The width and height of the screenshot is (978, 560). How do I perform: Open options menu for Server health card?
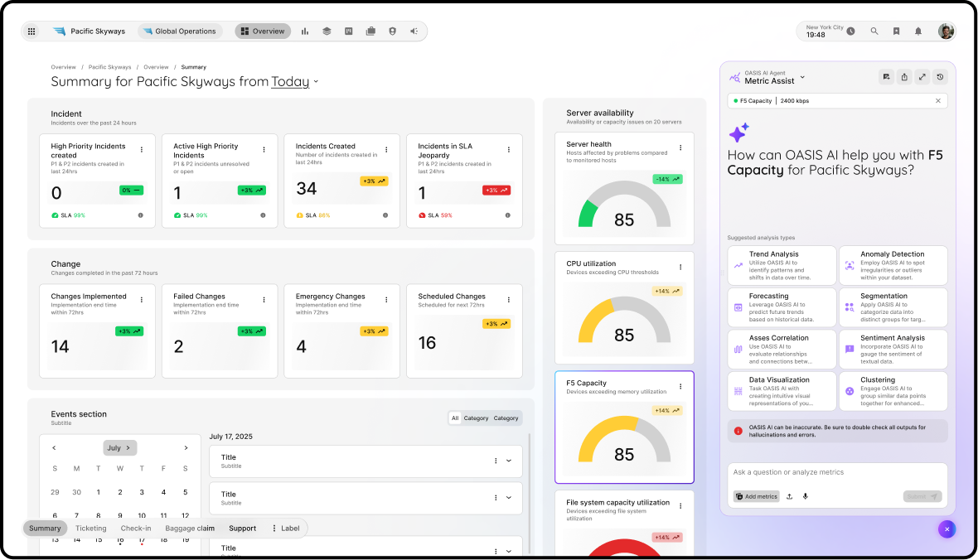click(x=680, y=147)
